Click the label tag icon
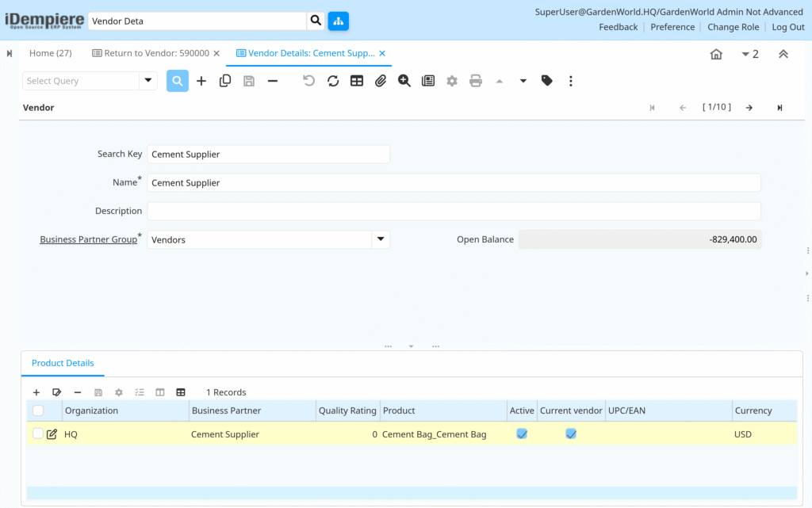The height and width of the screenshot is (508, 812). (547, 81)
